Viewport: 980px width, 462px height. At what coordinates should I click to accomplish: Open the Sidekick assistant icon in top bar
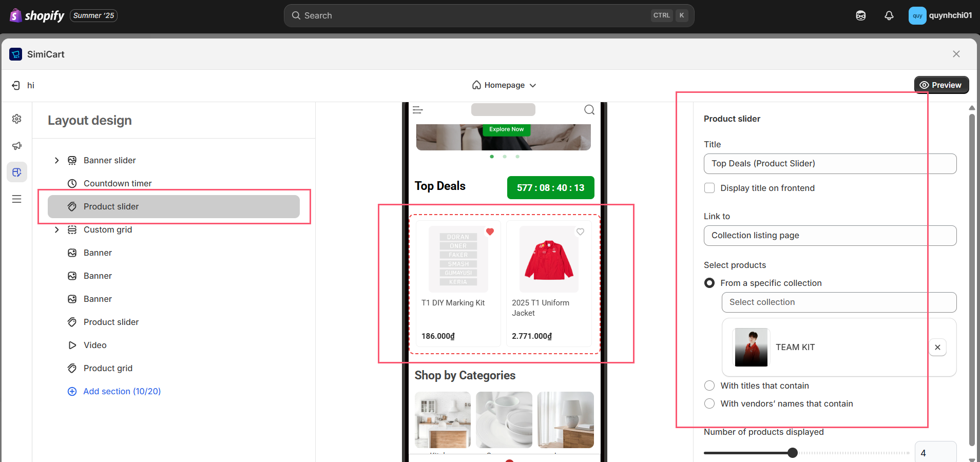point(861,15)
